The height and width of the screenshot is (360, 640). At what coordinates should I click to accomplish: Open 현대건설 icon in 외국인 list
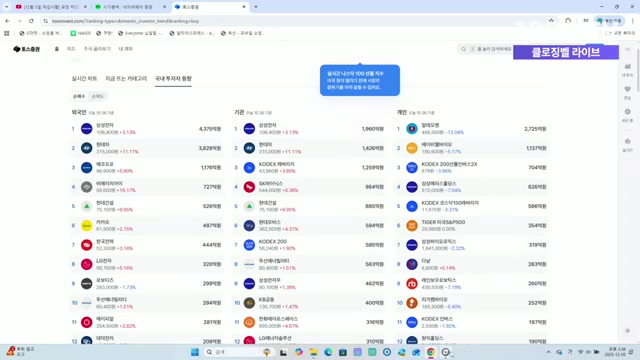click(87, 206)
